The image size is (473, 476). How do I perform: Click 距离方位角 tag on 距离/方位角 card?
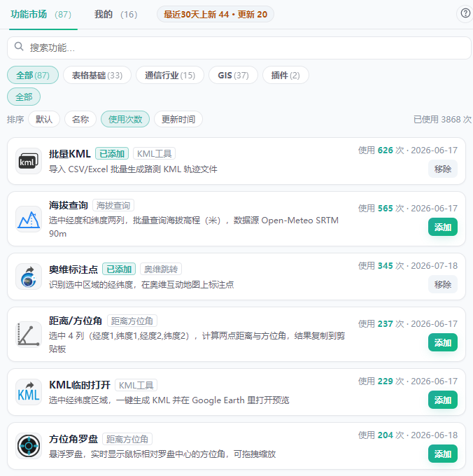(x=132, y=321)
